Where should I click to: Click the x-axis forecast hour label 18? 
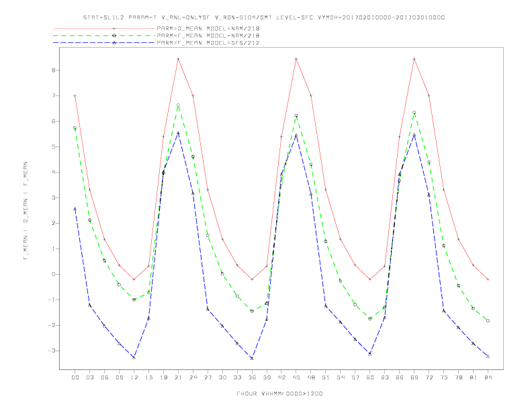163,377
